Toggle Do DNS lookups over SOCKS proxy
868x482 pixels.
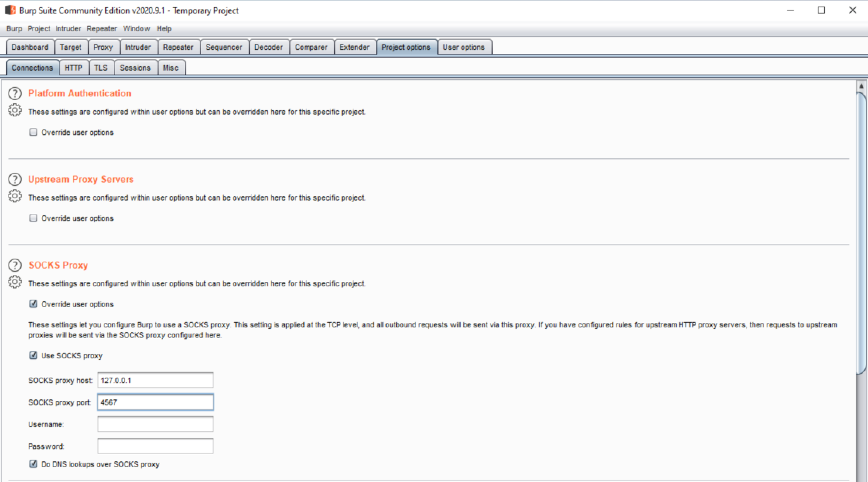tap(33, 464)
